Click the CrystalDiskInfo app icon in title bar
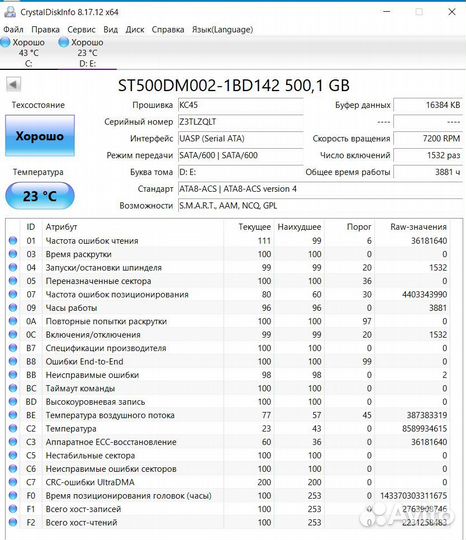The width and height of the screenshot is (466, 540). click(10, 12)
